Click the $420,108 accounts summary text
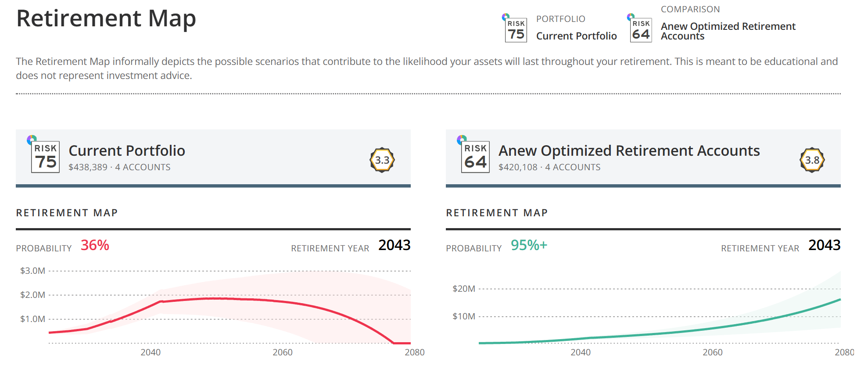 coord(549,167)
